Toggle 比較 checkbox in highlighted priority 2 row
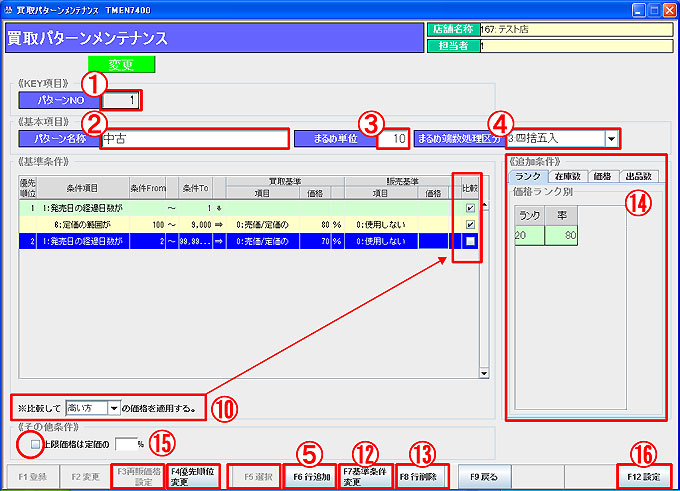The width and height of the screenshot is (680, 491). pyautogui.click(x=470, y=241)
